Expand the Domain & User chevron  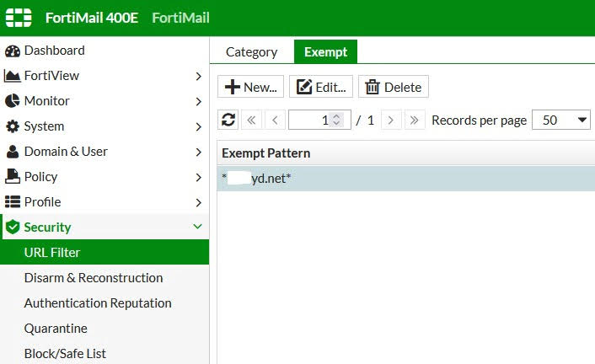coord(198,153)
